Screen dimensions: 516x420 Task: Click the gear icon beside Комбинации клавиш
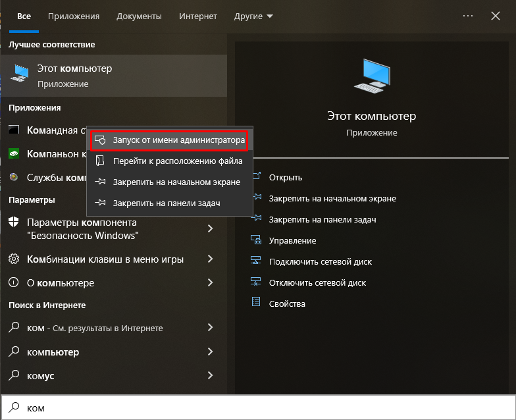point(13,259)
